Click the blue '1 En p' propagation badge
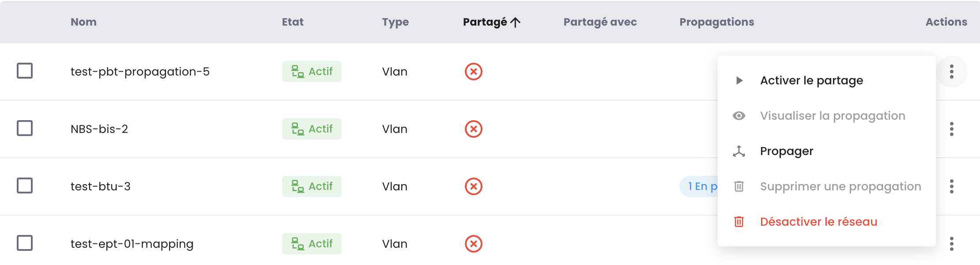The height and width of the screenshot is (265, 980). point(699,186)
